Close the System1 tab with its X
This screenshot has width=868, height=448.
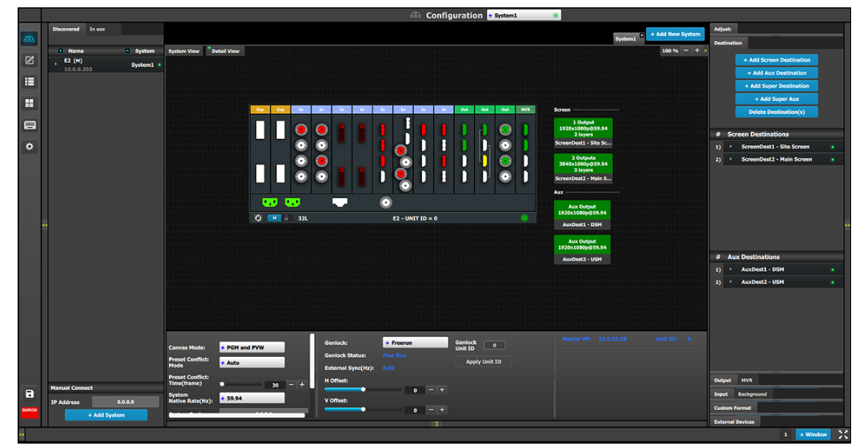(x=642, y=35)
